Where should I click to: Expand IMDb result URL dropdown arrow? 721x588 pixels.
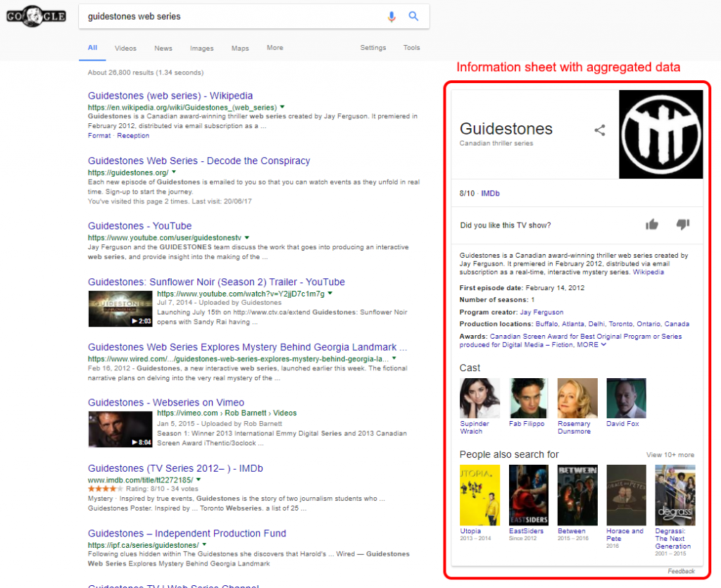click(199, 479)
